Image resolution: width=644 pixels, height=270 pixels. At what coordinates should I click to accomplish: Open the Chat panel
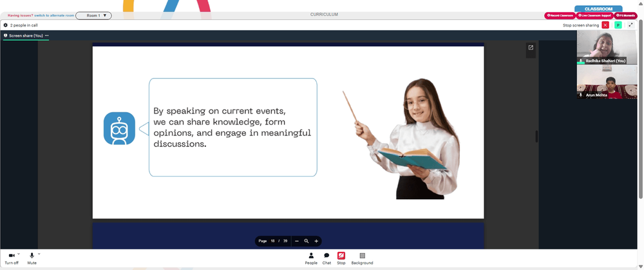pos(327,258)
